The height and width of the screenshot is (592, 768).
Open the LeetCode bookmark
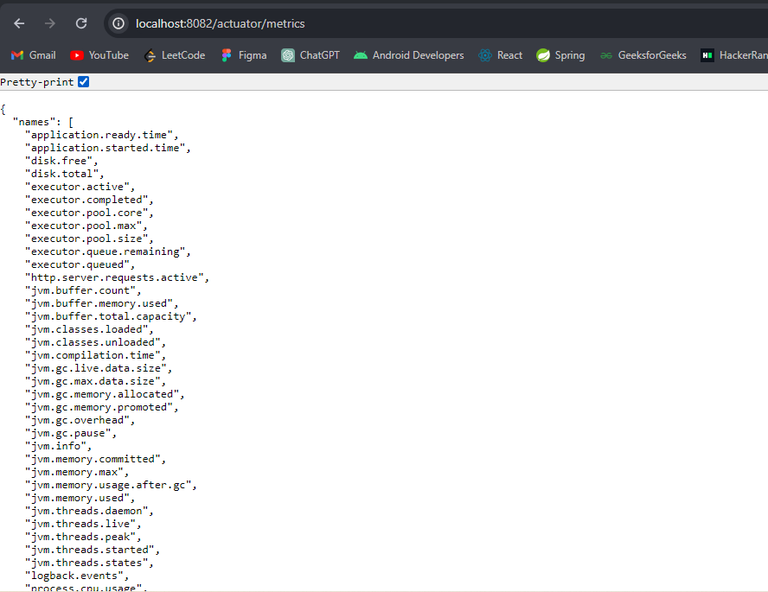[x=175, y=55]
